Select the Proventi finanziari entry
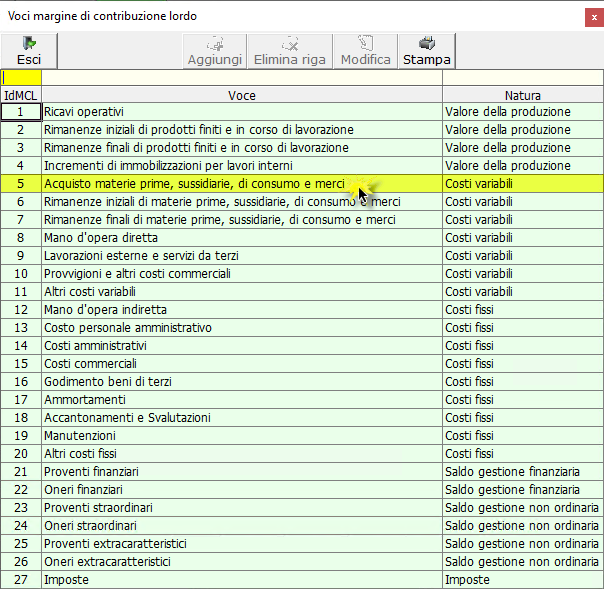604x589 pixels. coord(241,472)
